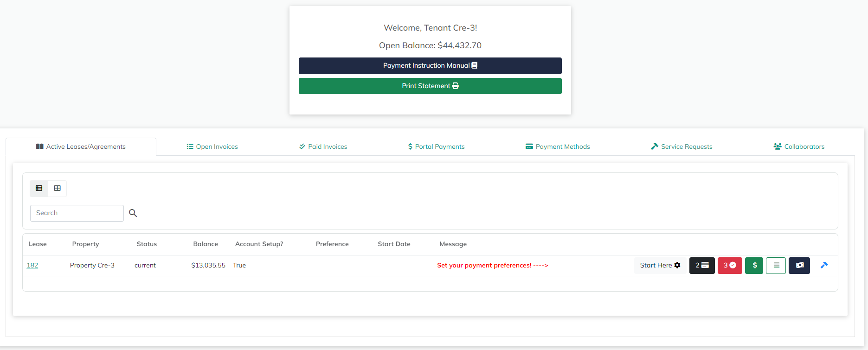Select the Active Leases/Agreements tab
The image size is (868, 350).
81,146
